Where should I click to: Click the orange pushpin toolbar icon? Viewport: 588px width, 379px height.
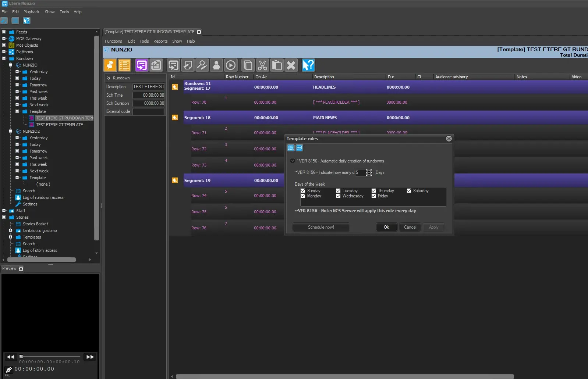pyautogui.click(x=110, y=65)
